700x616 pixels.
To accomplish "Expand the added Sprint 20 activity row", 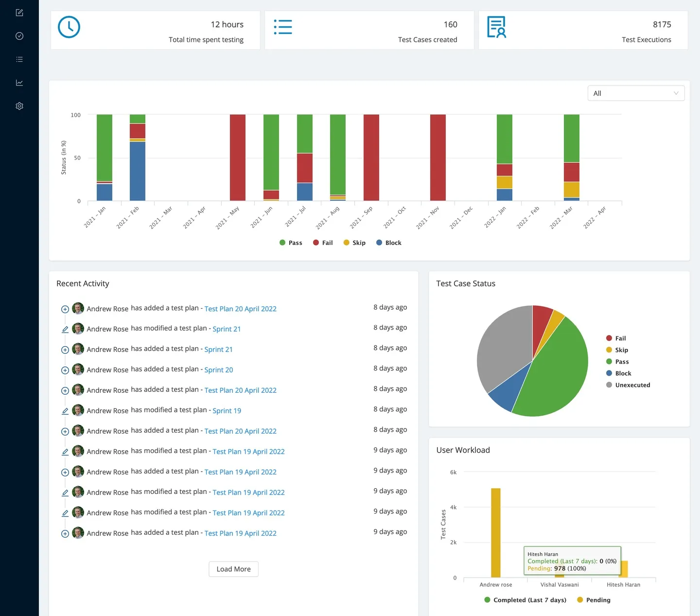I will point(65,370).
